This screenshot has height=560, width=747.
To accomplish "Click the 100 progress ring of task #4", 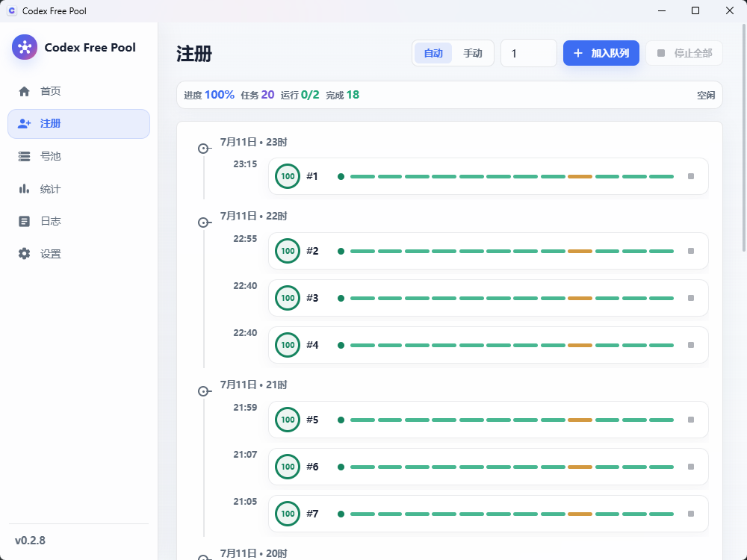I will 288,345.
